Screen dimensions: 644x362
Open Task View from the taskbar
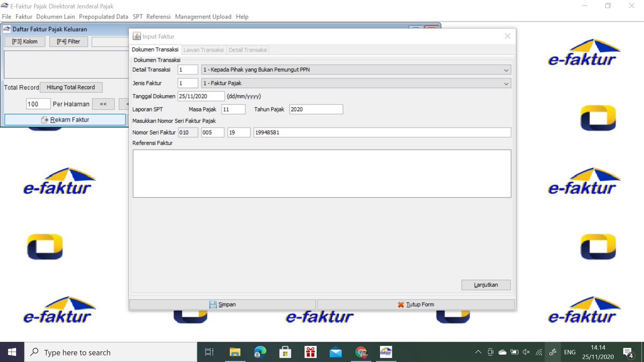(209, 352)
